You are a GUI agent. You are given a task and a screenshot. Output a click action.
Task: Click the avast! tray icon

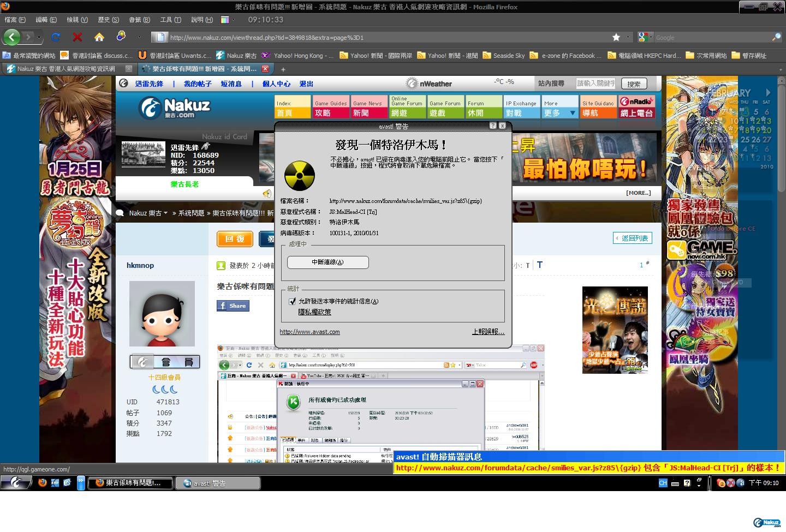(740, 483)
